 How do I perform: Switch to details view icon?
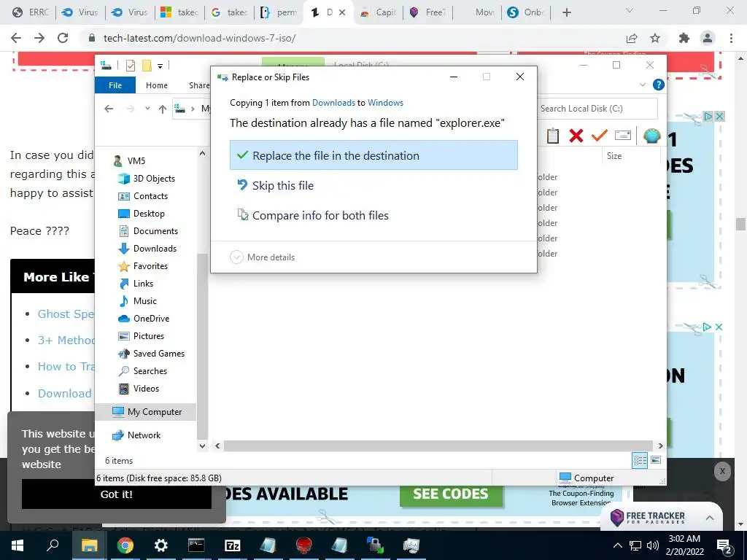click(640, 460)
